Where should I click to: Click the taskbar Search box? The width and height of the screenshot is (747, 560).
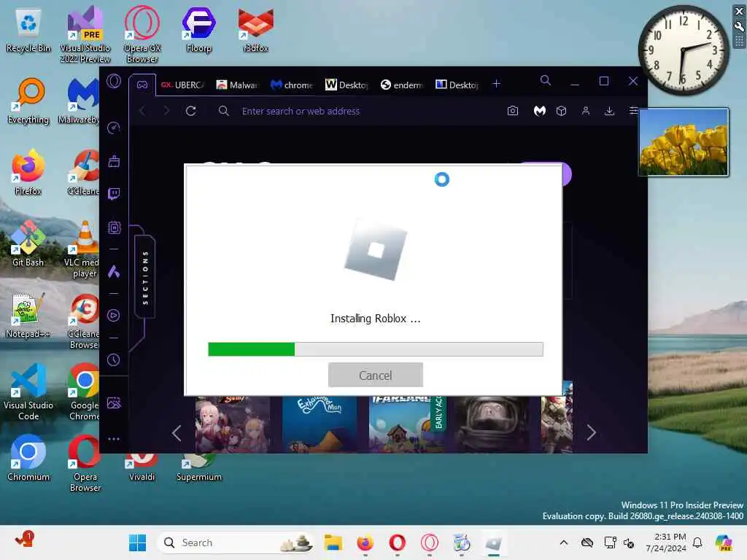(236, 542)
